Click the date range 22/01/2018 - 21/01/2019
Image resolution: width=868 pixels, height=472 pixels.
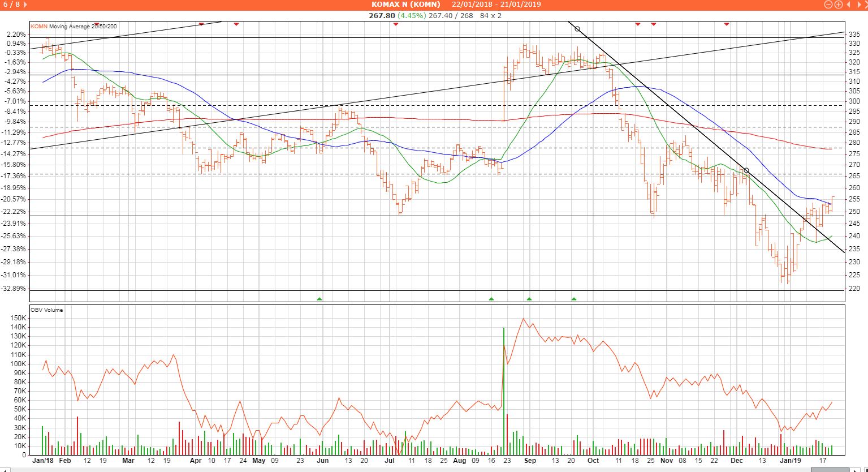coord(496,5)
